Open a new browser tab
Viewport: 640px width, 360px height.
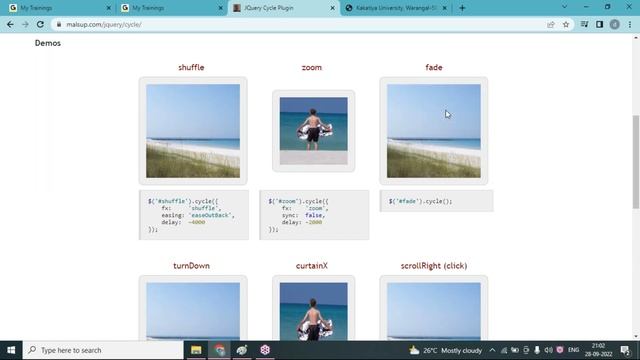[x=462, y=8]
